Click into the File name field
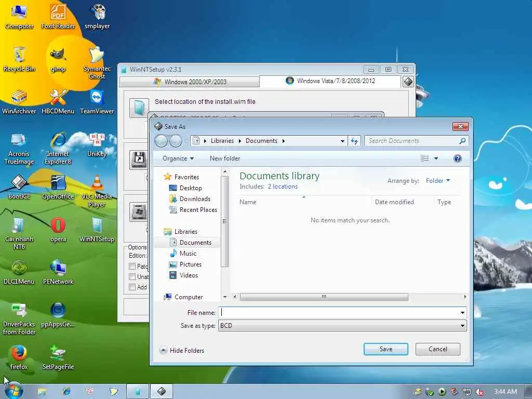The width and height of the screenshot is (532, 399). click(339, 312)
